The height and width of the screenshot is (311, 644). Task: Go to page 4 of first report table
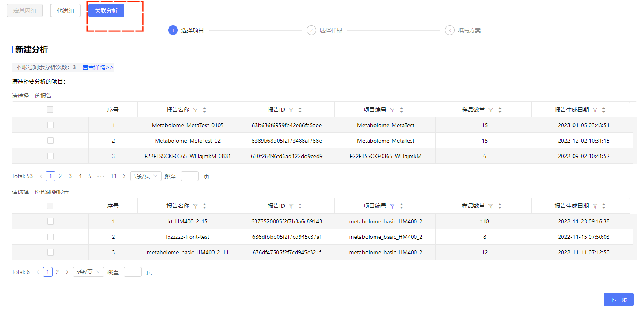click(x=80, y=176)
